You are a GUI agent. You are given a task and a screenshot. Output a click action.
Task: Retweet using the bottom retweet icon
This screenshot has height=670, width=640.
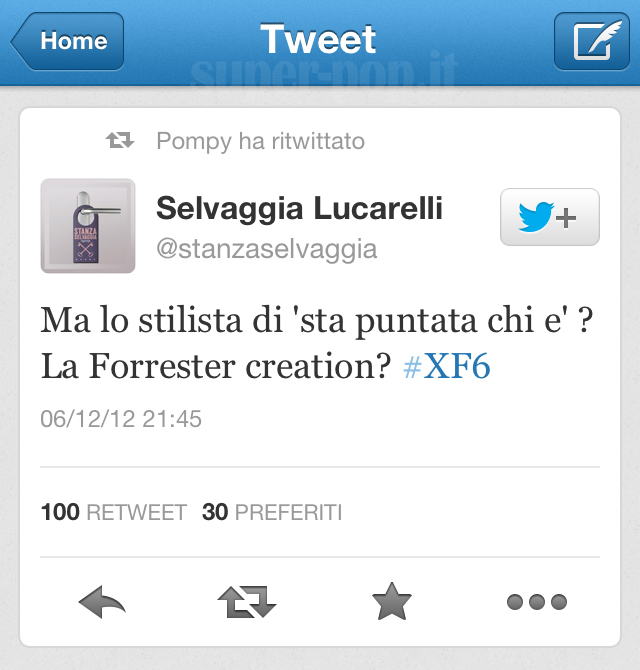coord(247,602)
